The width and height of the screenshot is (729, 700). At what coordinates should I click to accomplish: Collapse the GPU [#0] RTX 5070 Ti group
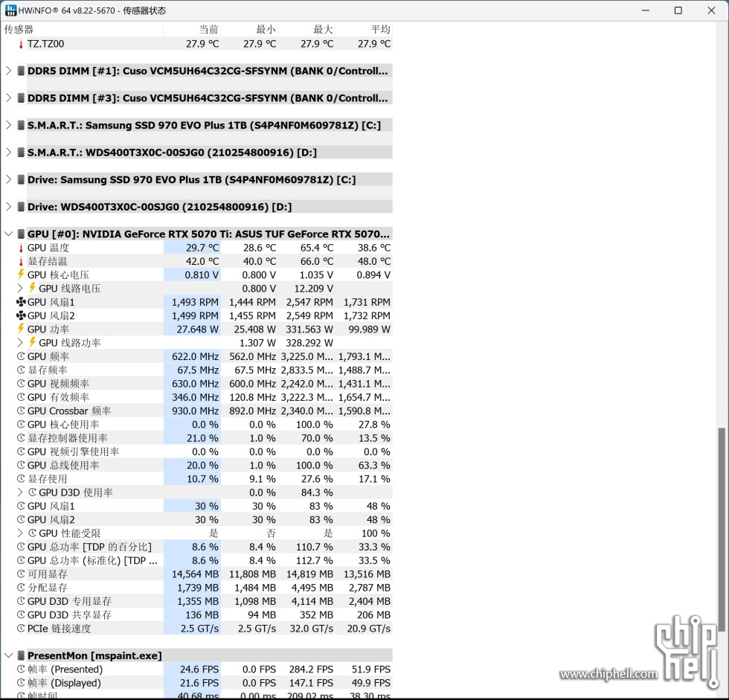click(8, 234)
